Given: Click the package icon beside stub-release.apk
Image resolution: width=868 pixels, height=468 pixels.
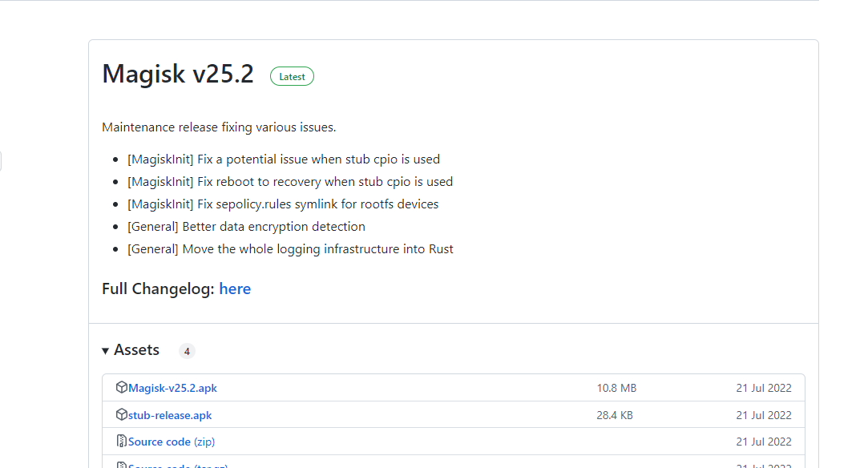Looking at the screenshot, I should [121, 414].
